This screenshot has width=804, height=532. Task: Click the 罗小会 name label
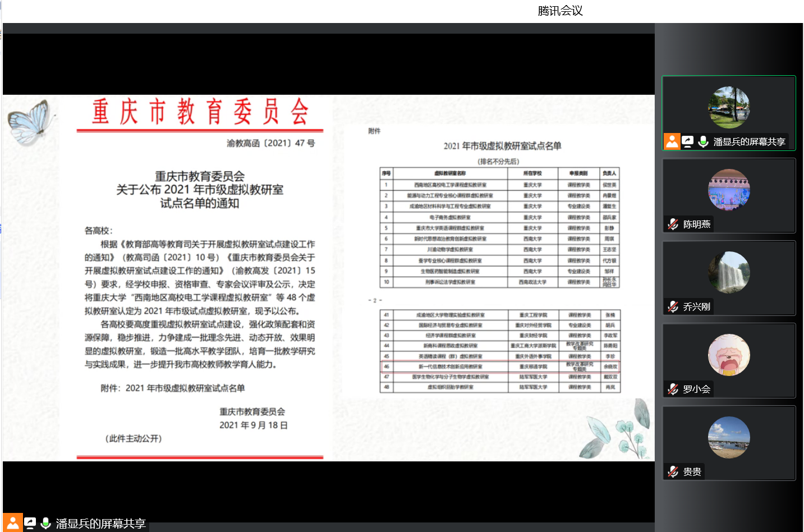pos(696,389)
